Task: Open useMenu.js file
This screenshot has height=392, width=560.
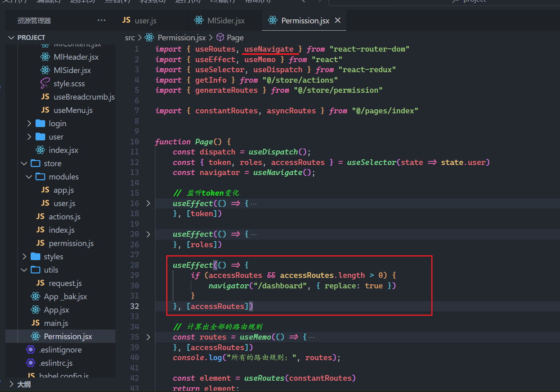Action: click(73, 110)
